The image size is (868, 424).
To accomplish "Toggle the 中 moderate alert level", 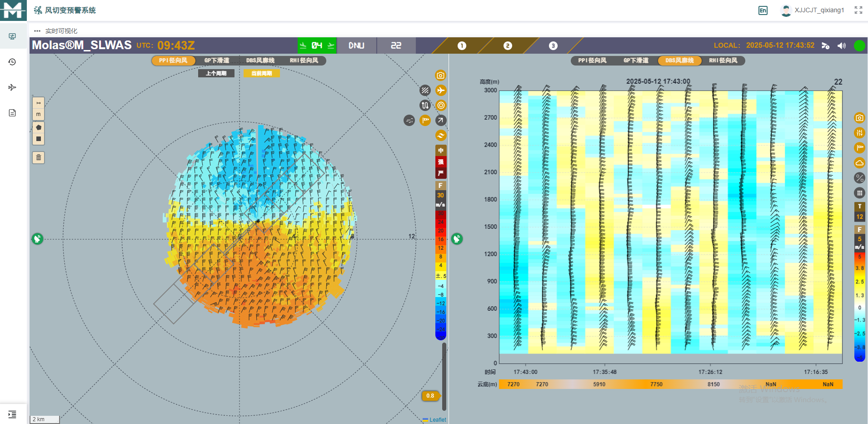I will (440, 151).
